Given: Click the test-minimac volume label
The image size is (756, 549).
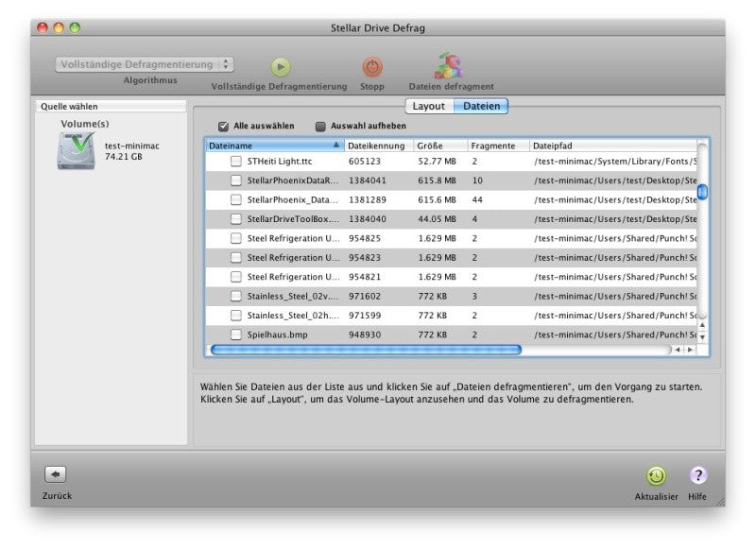Looking at the screenshot, I should click(131, 146).
